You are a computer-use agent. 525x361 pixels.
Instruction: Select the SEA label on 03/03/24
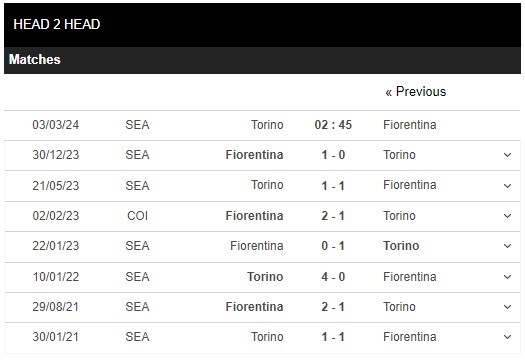(x=137, y=125)
